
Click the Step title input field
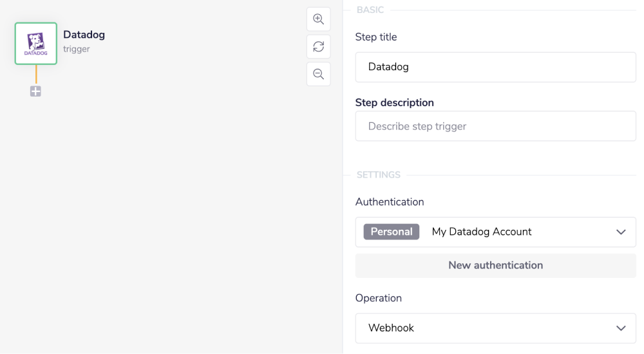(x=495, y=67)
